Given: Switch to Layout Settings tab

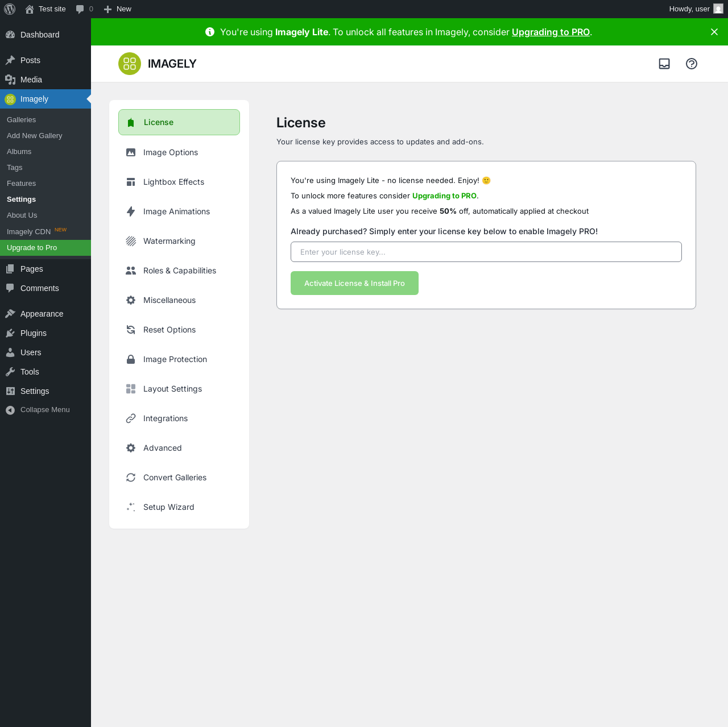Looking at the screenshot, I should click(179, 389).
